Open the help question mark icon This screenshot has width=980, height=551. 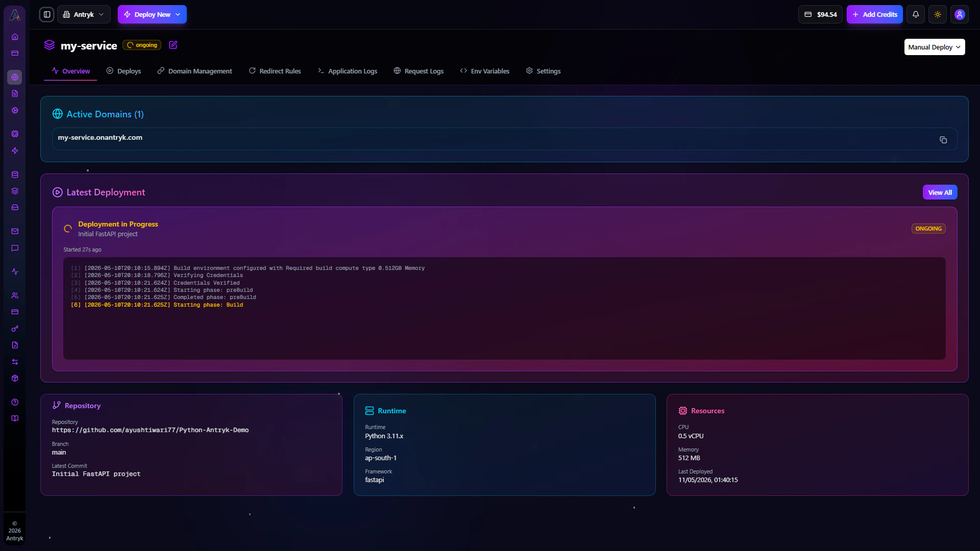(x=15, y=402)
